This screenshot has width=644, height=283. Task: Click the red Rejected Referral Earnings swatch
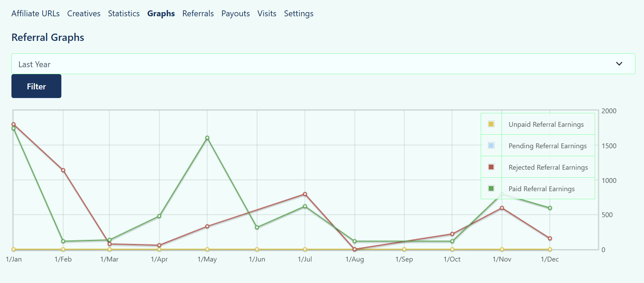(x=491, y=167)
